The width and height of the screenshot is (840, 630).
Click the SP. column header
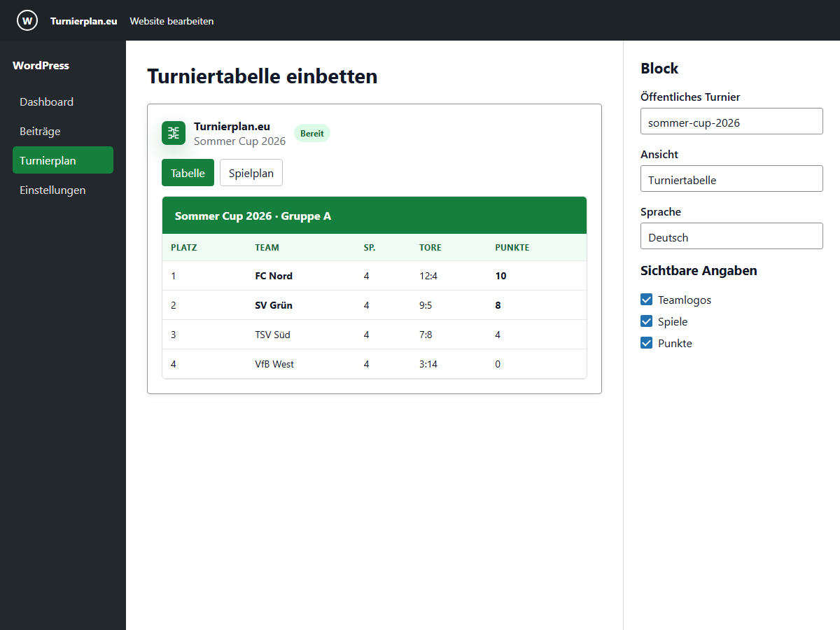370,248
